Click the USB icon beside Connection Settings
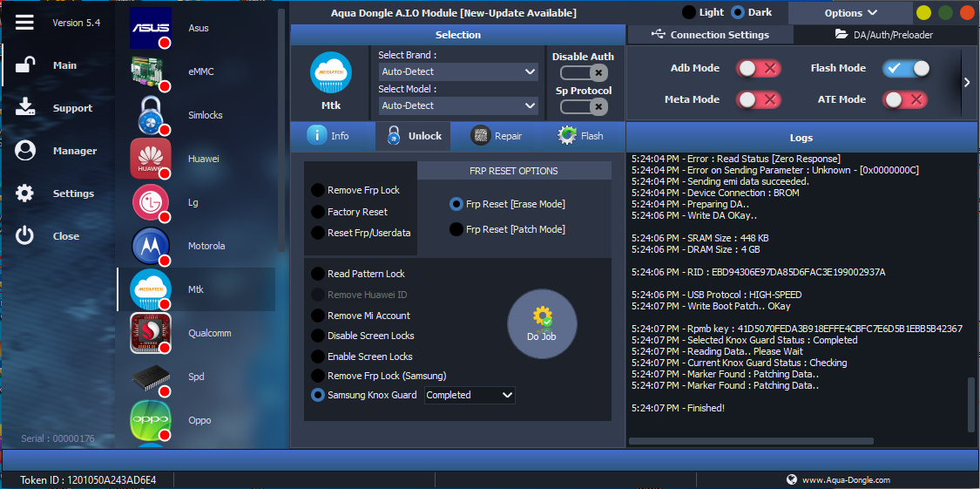This screenshot has height=489, width=980. pyautogui.click(x=659, y=34)
